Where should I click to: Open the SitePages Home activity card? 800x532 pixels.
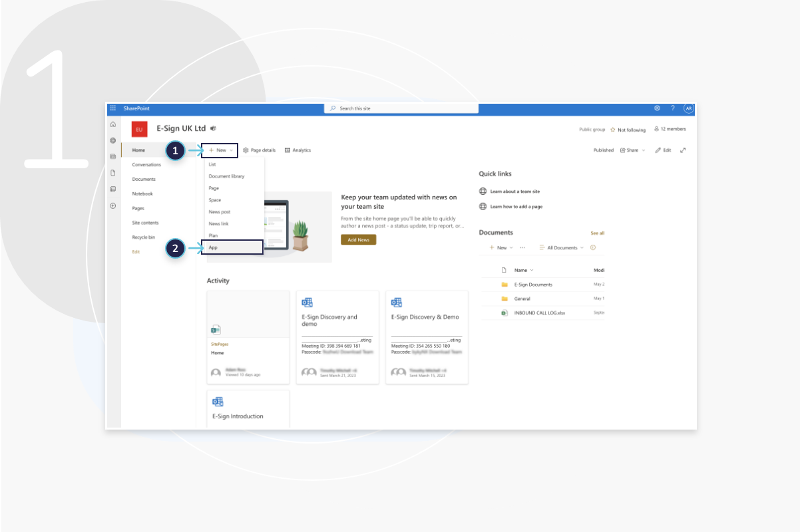pyautogui.click(x=248, y=337)
